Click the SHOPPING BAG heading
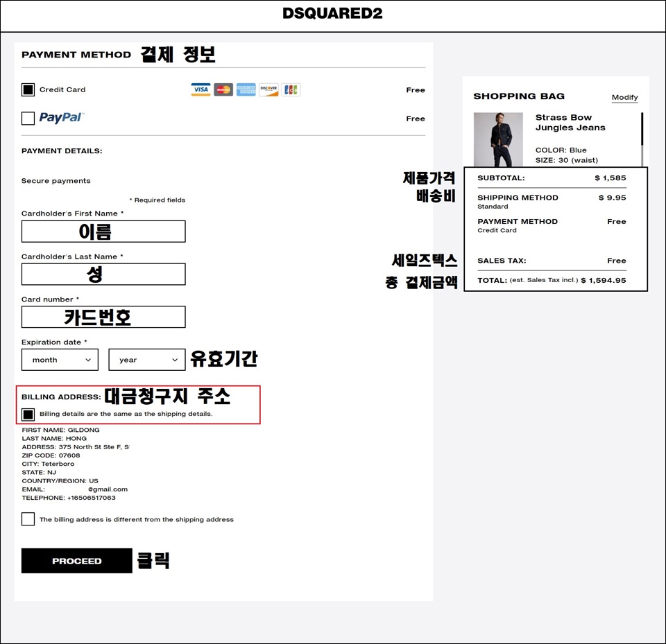The width and height of the screenshot is (666, 644). pos(519,96)
